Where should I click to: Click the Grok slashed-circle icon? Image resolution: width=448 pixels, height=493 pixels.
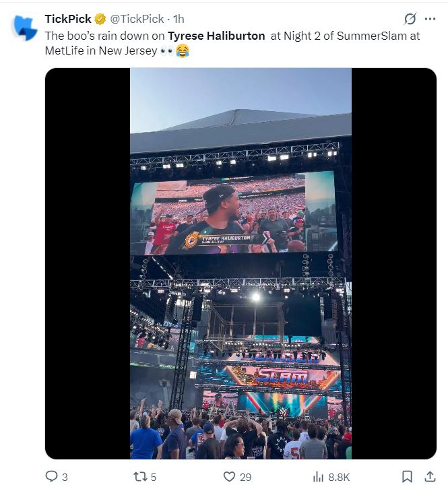coord(409,19)
